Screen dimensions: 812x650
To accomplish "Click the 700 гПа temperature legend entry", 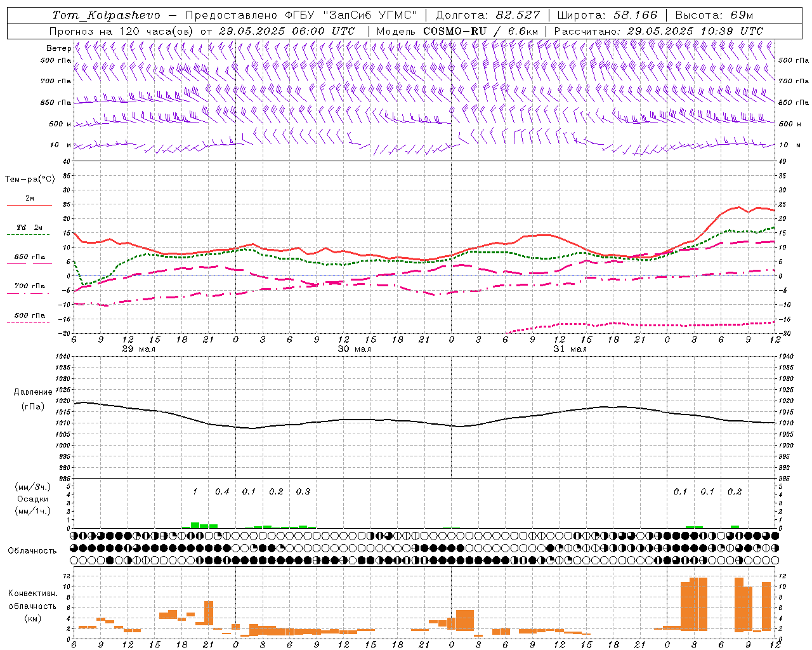I will click(x=30, y=286).
